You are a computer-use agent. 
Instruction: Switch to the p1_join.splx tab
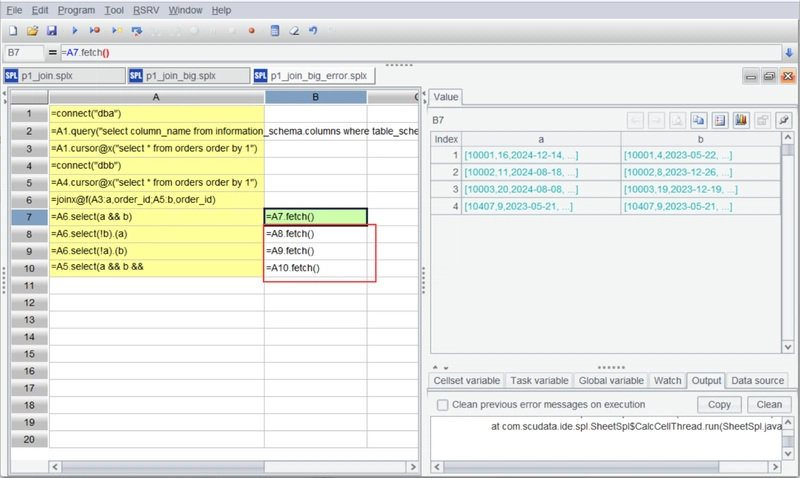(x=64, y=76)
